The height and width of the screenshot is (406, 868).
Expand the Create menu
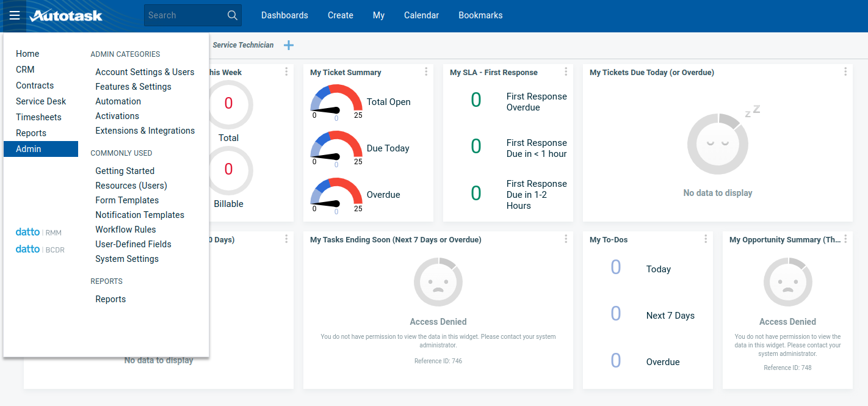point(340,15)
